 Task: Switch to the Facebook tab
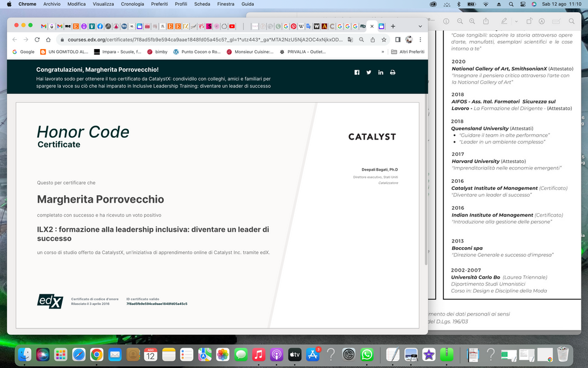[100, 26]
